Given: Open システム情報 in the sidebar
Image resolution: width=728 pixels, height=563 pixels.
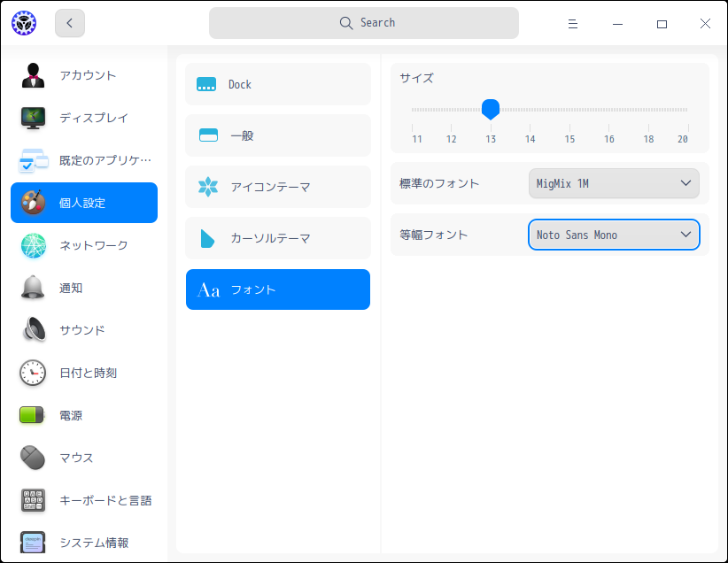Looking at the screenshot, I should [84, 543].
